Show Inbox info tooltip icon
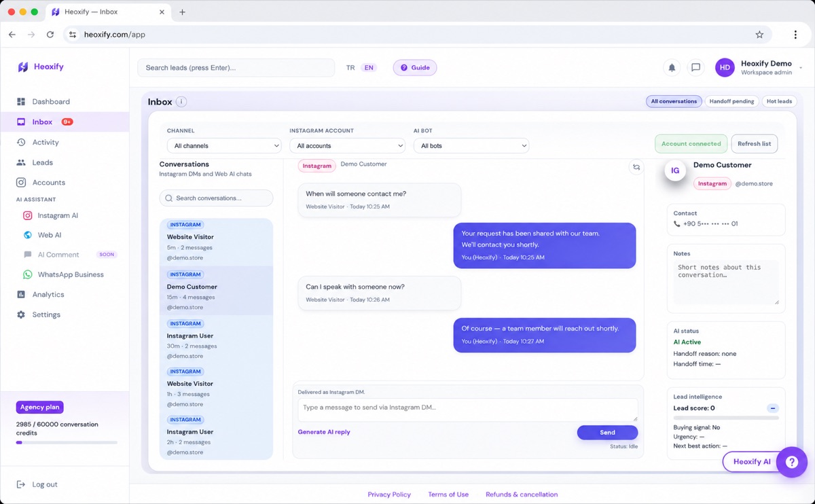Image resolution: width=815 pixels, height=504 pixels. (181, 102)
